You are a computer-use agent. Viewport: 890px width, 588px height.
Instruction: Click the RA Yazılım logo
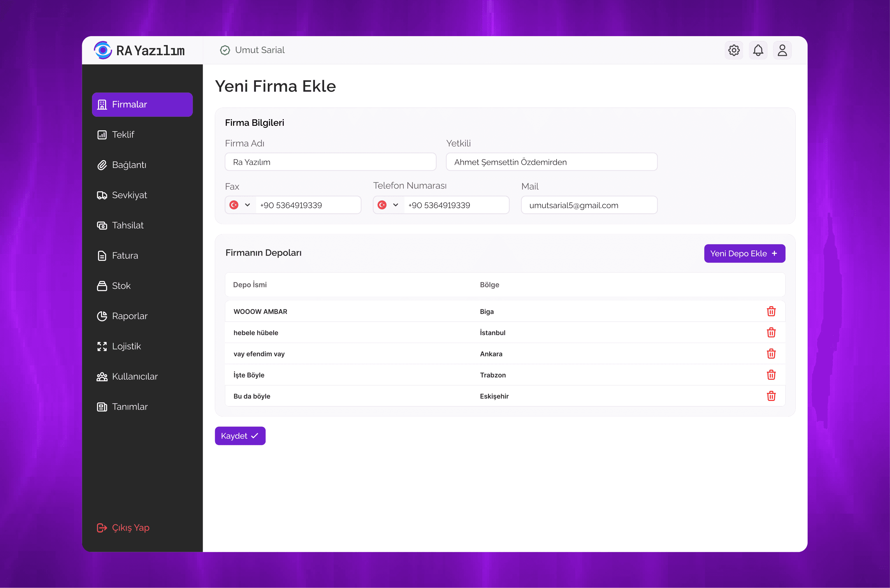(139, 50)
